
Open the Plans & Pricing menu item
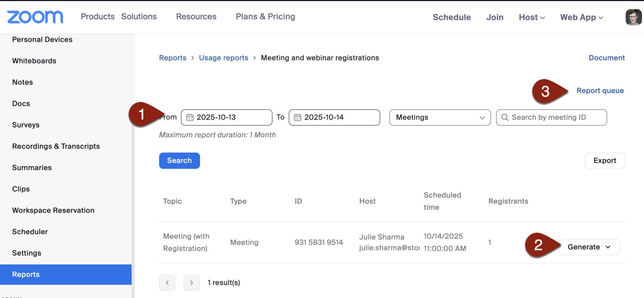[265, 17]
